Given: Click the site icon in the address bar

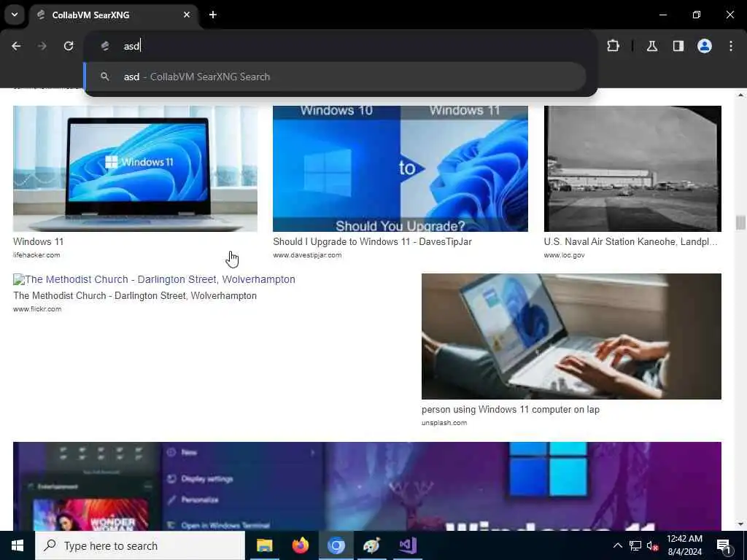Looking at the screenshot, I should pos(105,46).
